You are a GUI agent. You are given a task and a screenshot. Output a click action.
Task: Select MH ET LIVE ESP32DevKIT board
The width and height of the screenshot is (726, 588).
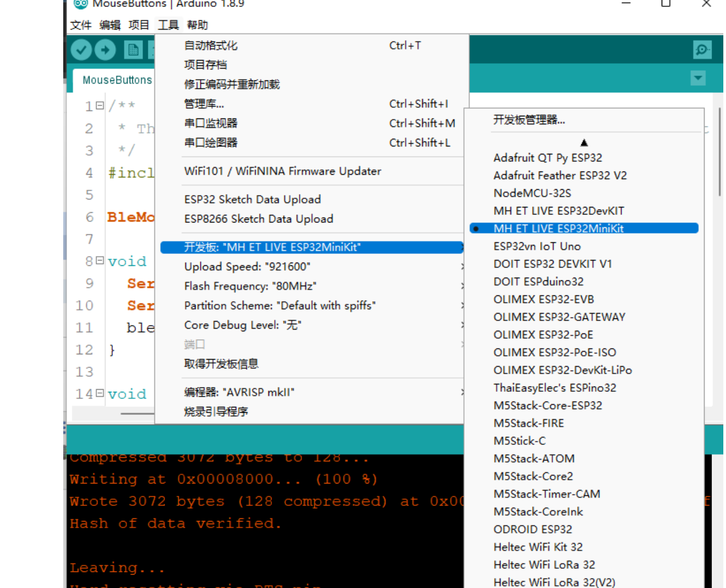click(584, 211)
